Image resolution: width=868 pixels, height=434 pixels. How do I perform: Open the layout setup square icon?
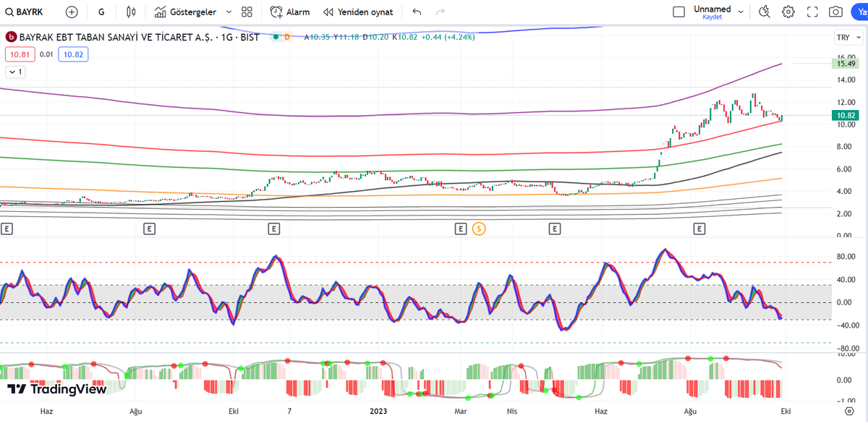tap(678, 12)
